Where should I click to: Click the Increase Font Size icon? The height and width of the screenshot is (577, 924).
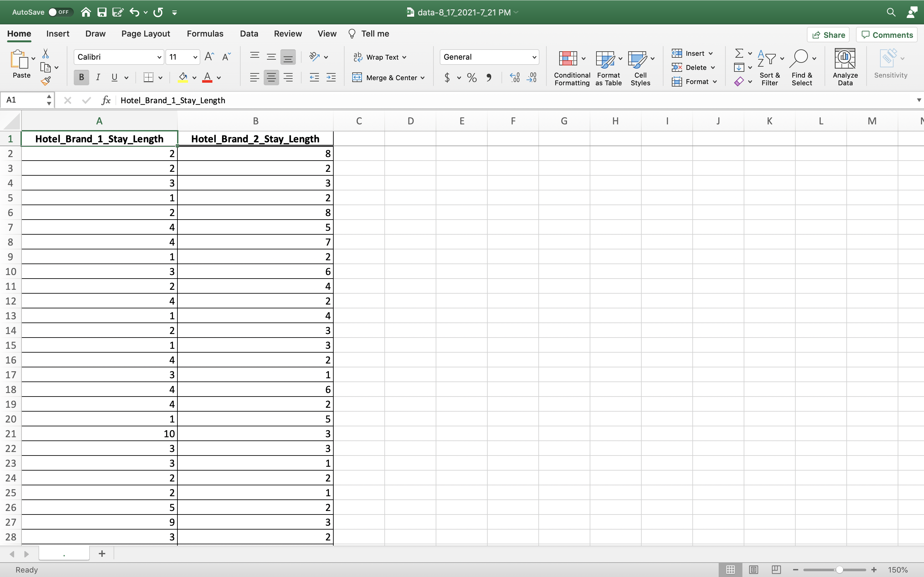[x=209, y=57]
